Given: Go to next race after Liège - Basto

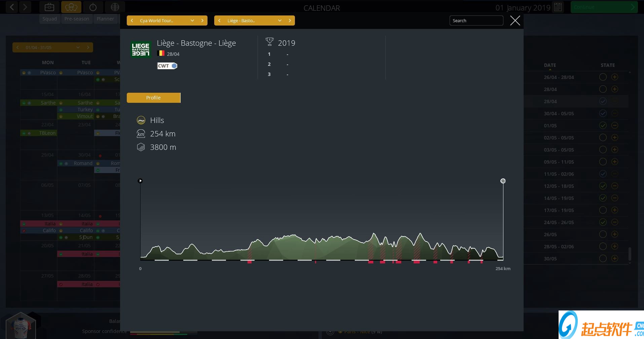Looking at the screenshot, I should pos(290,20).
